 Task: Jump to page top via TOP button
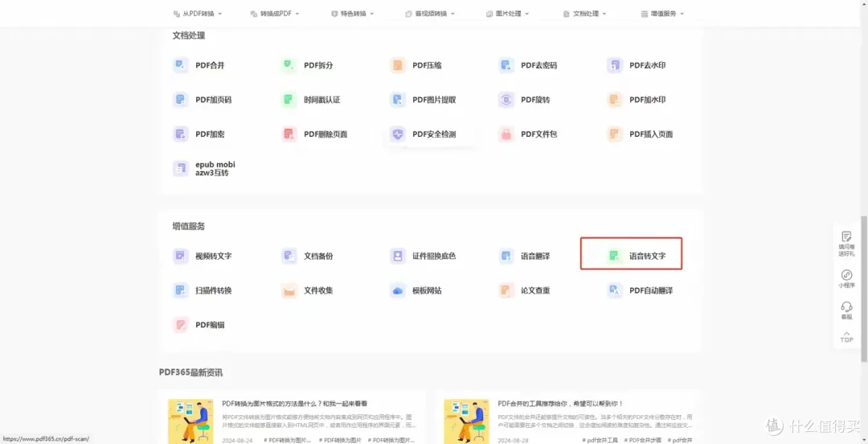[846, 336]
